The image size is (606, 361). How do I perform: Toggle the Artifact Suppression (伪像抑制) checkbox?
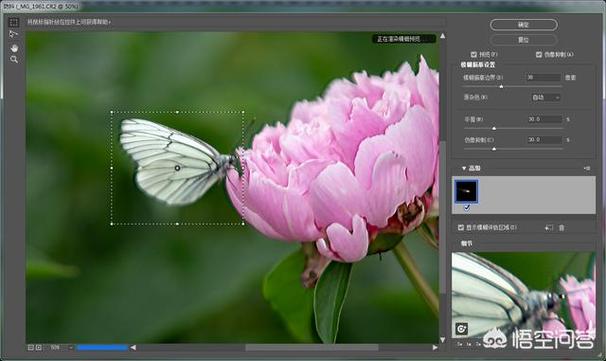point(539,54)
